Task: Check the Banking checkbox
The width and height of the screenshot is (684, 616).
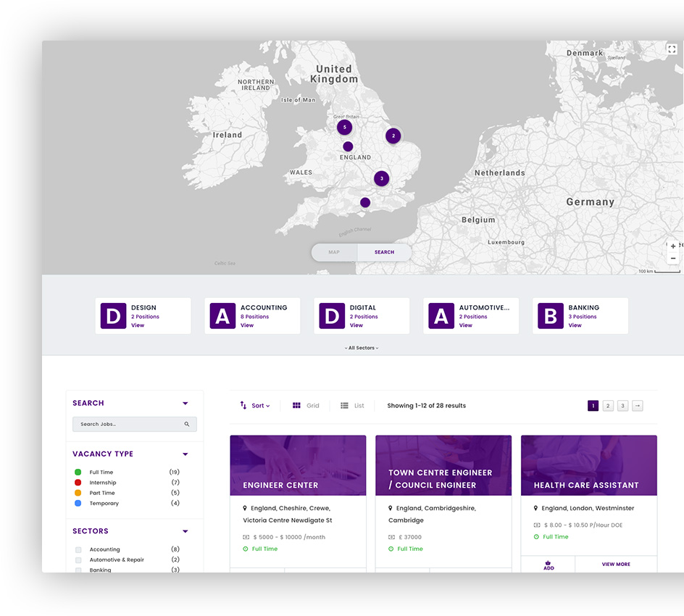Action: (x=78, y=570)
